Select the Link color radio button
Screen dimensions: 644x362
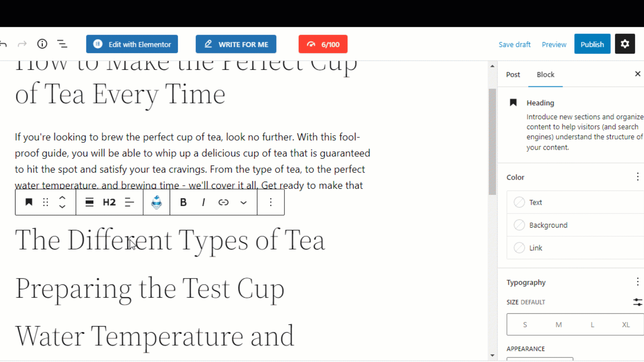520,248
